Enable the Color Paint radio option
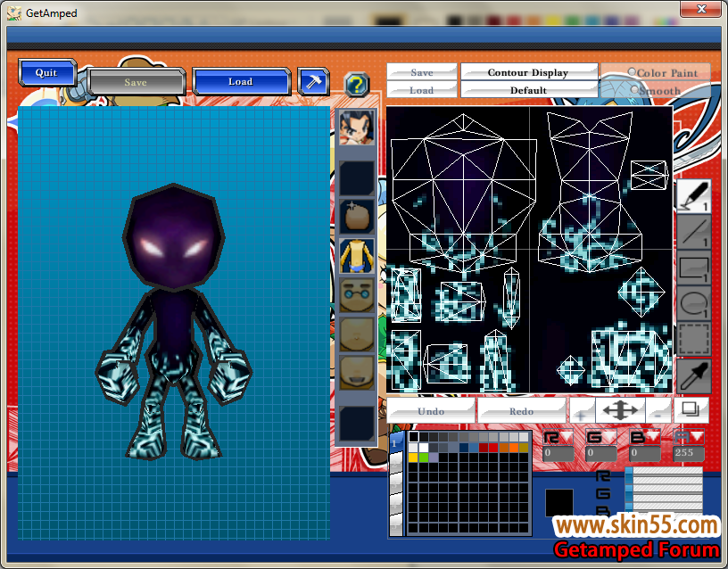728x569 pixels. pyautogui.click(x=632, y=72)
